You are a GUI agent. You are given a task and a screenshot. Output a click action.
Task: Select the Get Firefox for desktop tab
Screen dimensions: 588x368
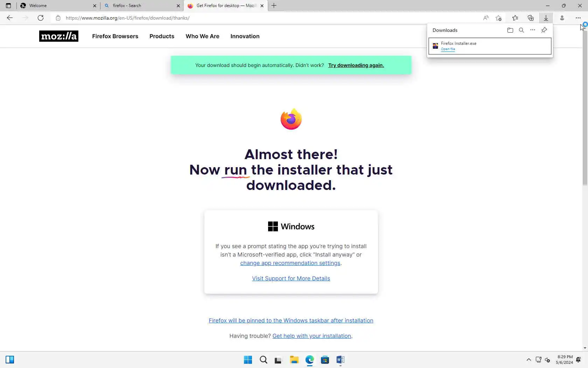[x=225, y=6]
